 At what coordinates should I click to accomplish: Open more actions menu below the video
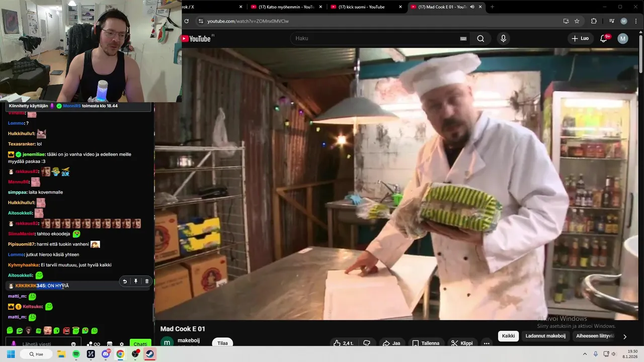487,343
